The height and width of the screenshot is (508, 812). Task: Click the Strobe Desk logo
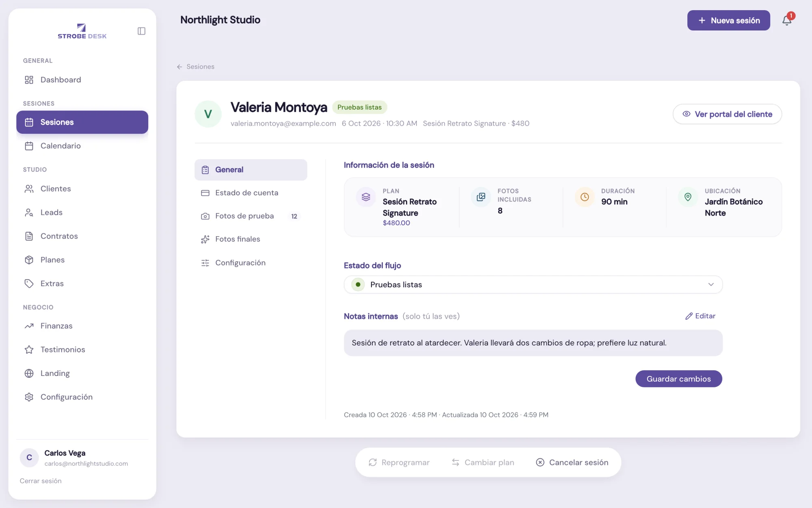pos(82,31)
